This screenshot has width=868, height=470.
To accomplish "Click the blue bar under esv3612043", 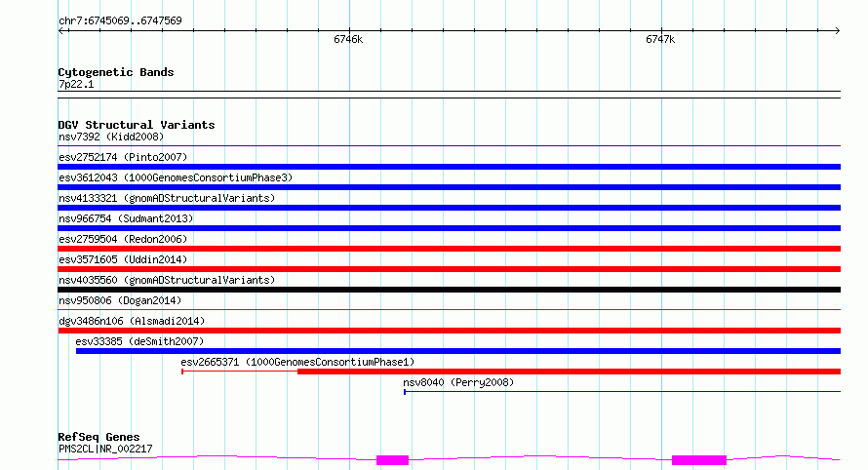I will (449, 187).
